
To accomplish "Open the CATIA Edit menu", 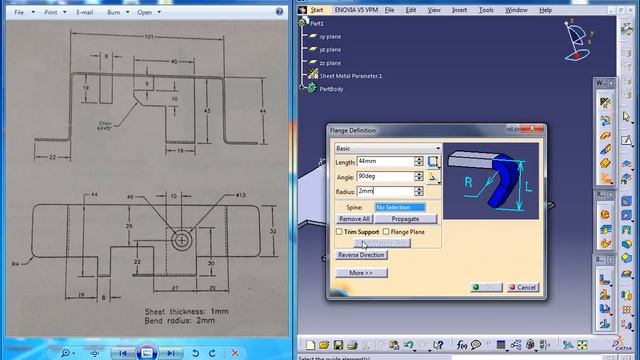I will [411, 10].
